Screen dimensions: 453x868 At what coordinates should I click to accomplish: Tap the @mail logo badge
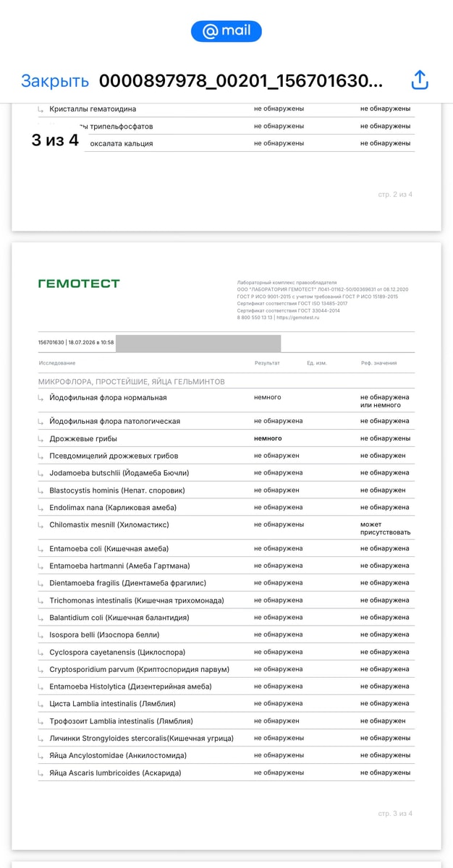pyautogui.click(x=226, y=31)
